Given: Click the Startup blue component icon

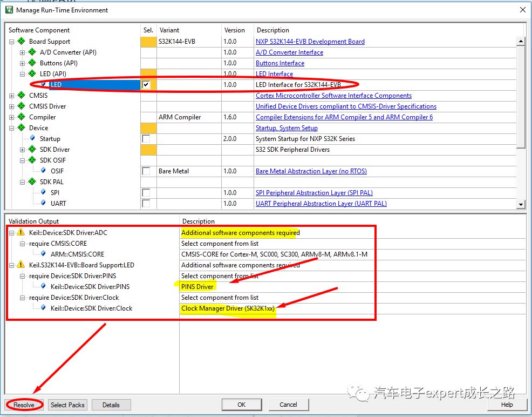Looking at the screenshot, I should click(x=32, y=138).
